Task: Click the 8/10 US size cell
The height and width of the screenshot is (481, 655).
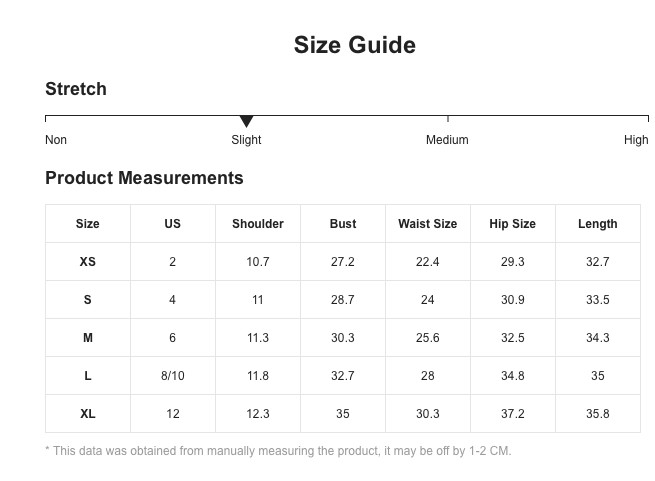Action: [x=173, y=376]
